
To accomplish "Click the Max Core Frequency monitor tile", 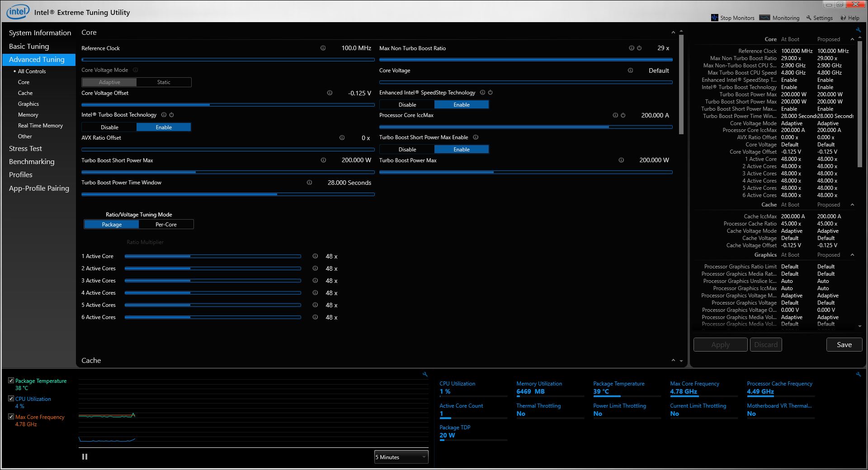I will click(x=703, y=388).
